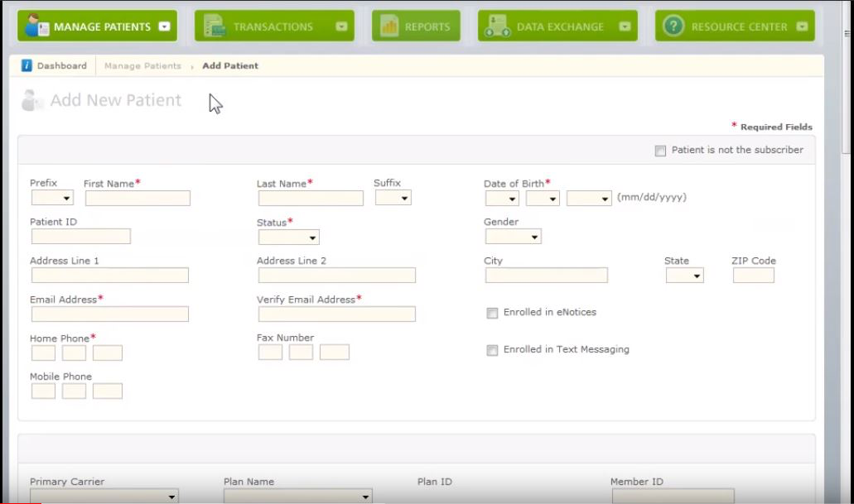854x504 pixels.
Task: Open Reports via the bar chart icon
Action: click(391, 25)
